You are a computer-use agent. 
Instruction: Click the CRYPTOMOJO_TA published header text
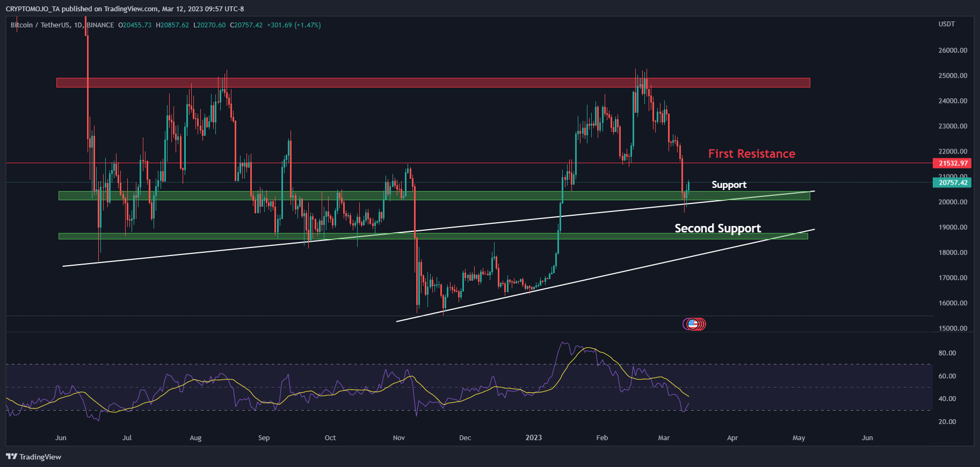[125, 9]
